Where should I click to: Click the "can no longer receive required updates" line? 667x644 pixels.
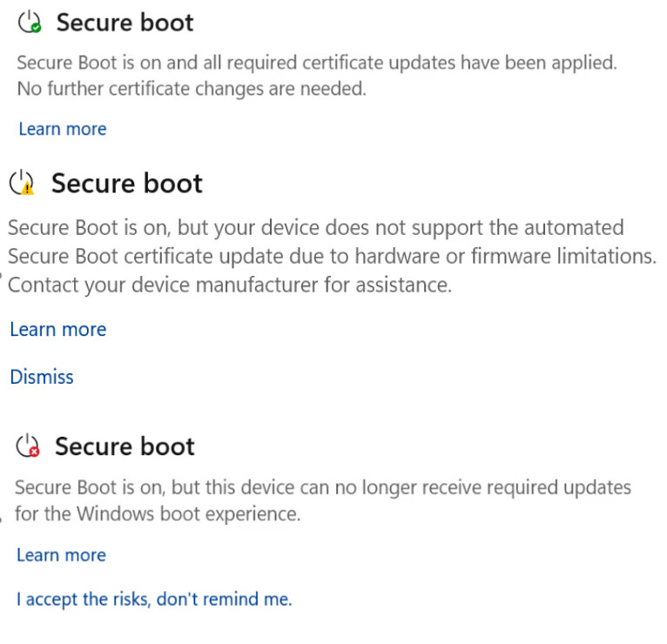tap(322, 487)
